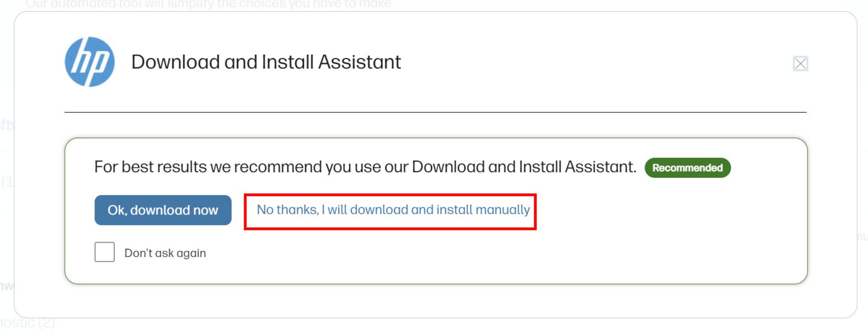Click the HP logo icon
Screen dimensions: 868x330
coord(90,62)
